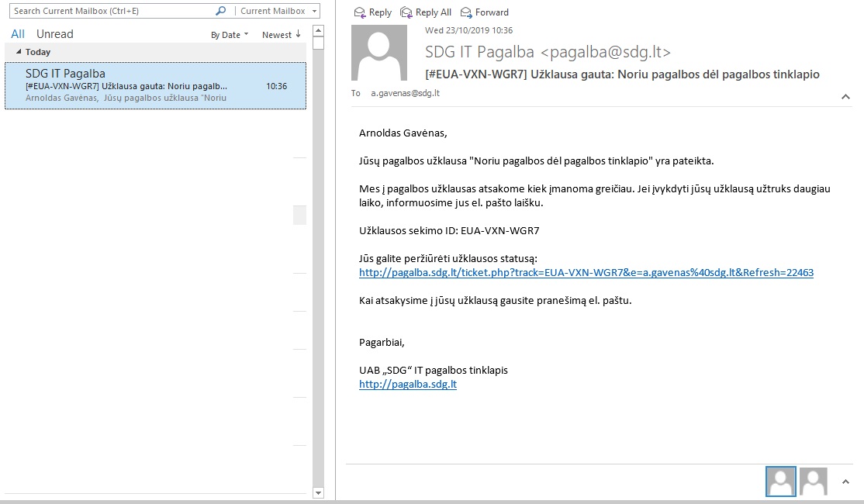Open the ticket tracking URL link
This screenshot has height=504, width=864.
click(x=586, y=272)
